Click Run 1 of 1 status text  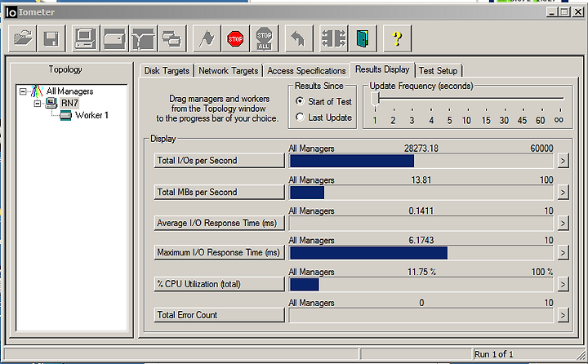493,354
